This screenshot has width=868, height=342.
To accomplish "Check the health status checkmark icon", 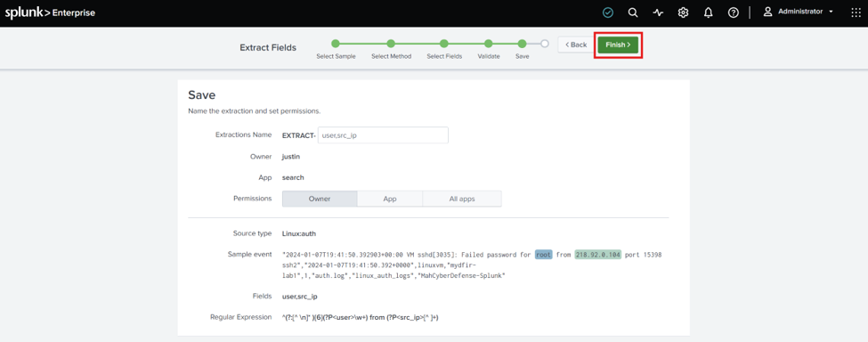I will pyautogui.click(x=608, y=12).
